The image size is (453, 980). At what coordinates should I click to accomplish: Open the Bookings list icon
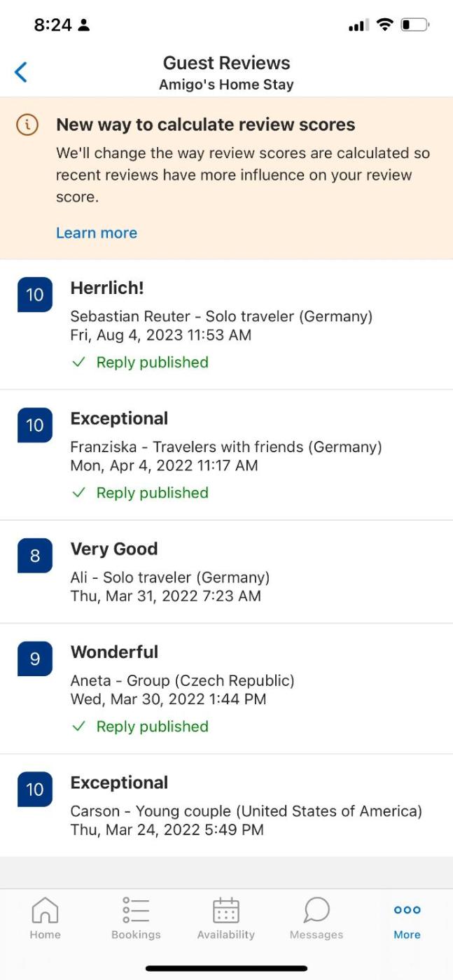click(136, 910)
